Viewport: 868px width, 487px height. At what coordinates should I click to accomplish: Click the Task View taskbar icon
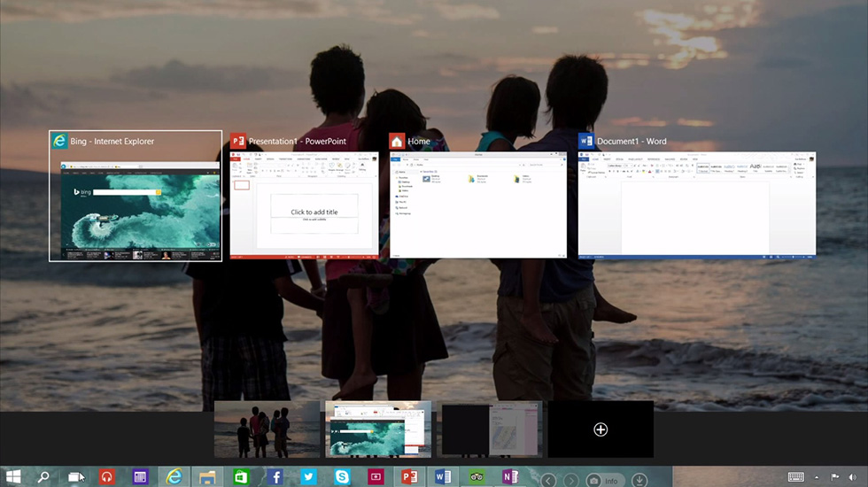75,476
